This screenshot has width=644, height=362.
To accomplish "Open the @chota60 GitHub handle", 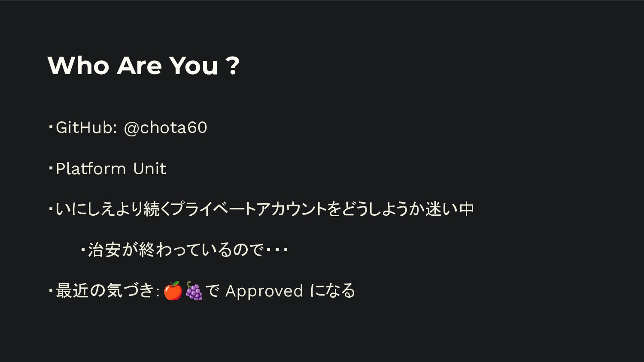I will (x=165, y=128).
